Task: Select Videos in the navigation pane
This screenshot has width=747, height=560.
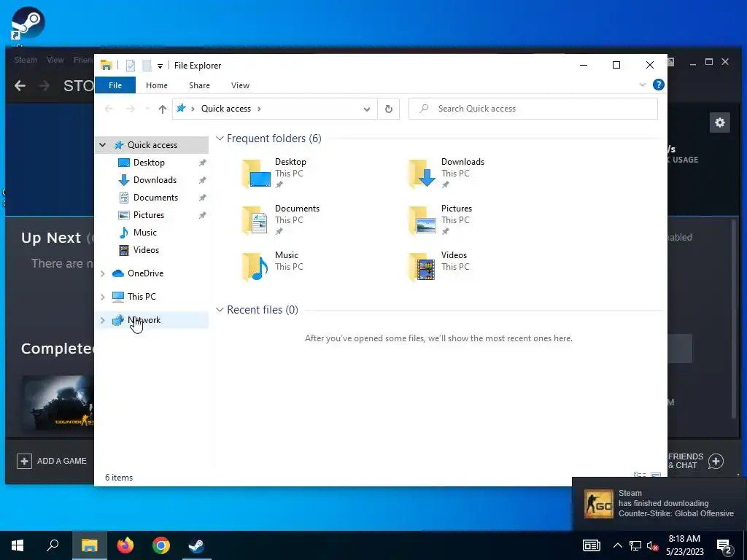Action: pyautogui.click(x=146, y=250)
